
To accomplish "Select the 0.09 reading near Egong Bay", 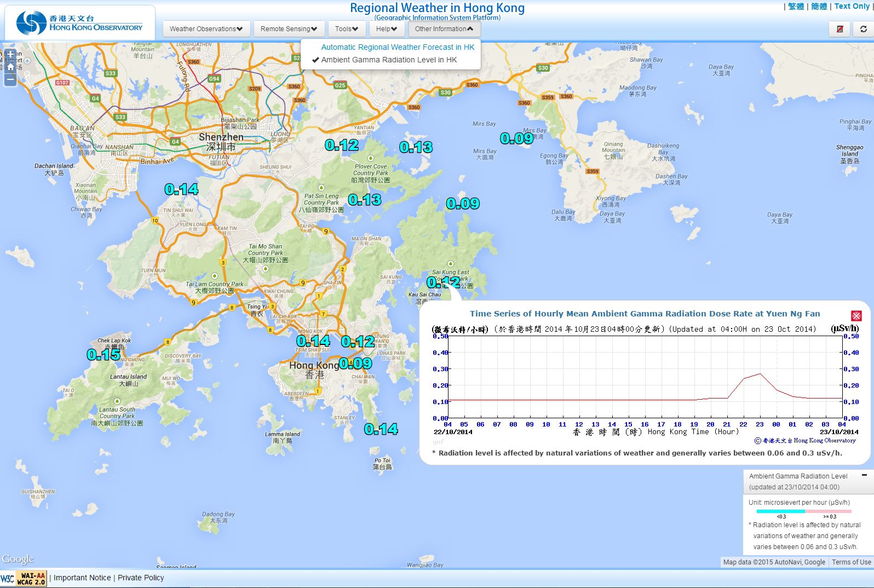I will click(516, 139).
